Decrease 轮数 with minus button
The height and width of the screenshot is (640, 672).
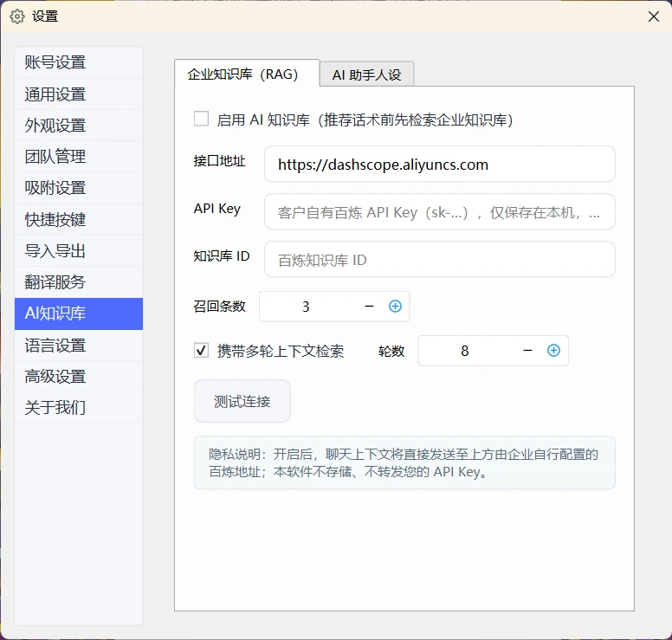tap(528, 351)
